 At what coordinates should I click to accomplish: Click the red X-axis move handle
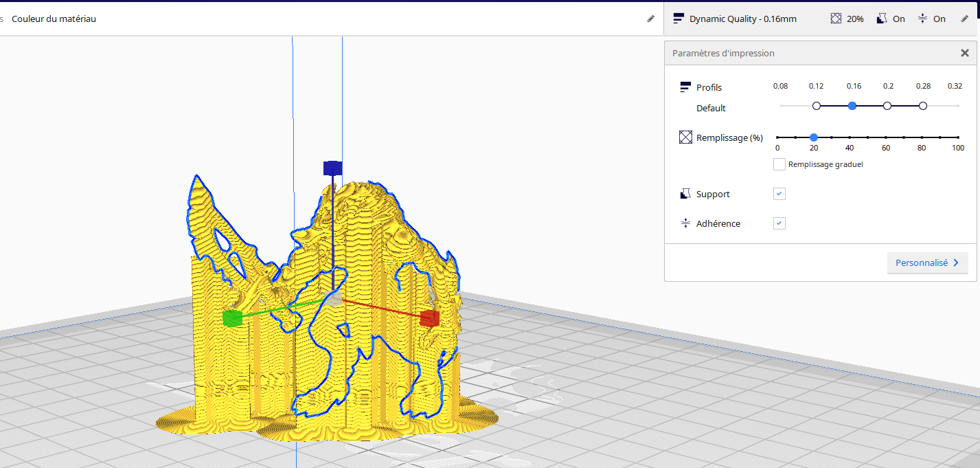tap(430, 317)
